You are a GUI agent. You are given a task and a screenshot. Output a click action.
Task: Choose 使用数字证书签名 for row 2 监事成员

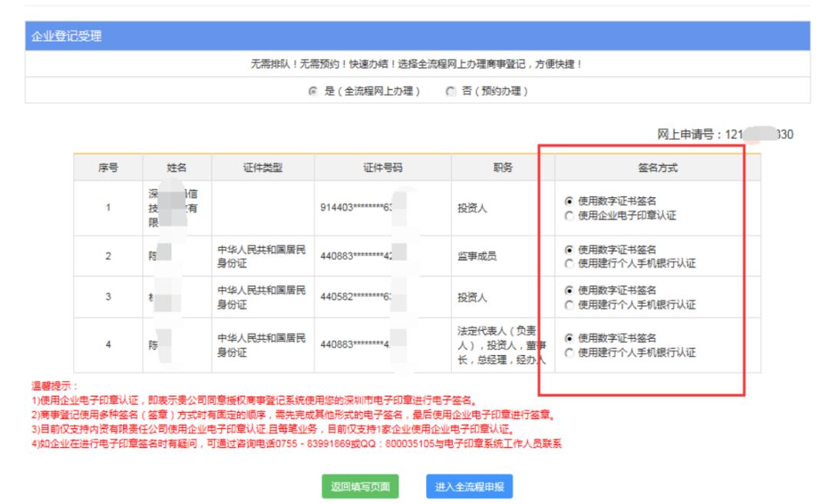click(569, 249)
